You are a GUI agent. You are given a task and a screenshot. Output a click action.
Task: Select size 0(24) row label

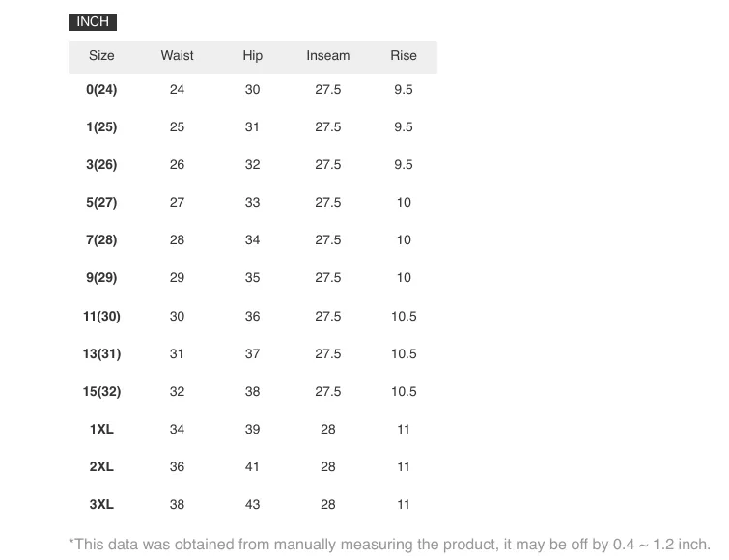(x=101, y=89)
